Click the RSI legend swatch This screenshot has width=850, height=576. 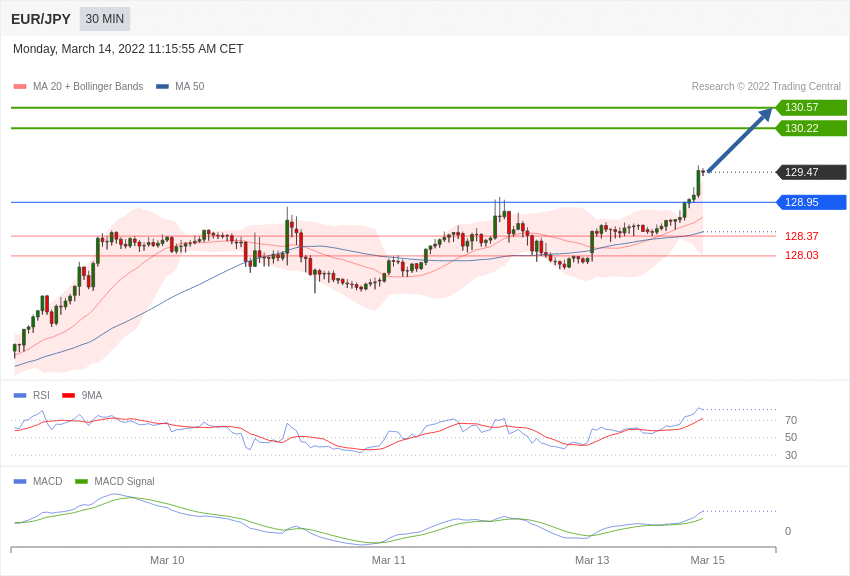(x=20, y=396)
